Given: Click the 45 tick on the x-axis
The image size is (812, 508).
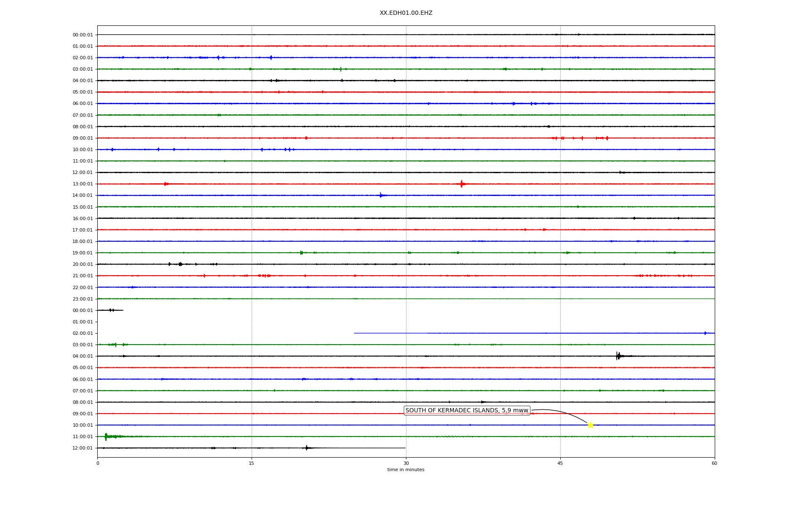Looking at the screenshot, I should click(x=560, y=463).
